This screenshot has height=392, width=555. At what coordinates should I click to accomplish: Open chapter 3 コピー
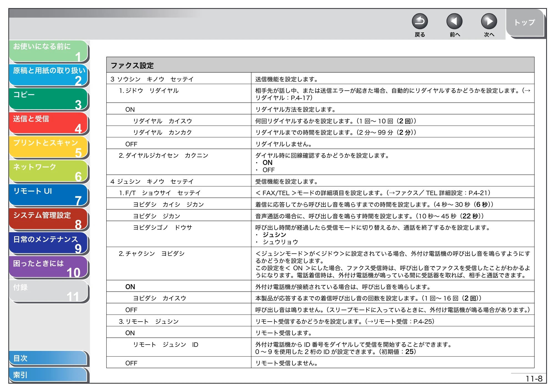point(49,100)
